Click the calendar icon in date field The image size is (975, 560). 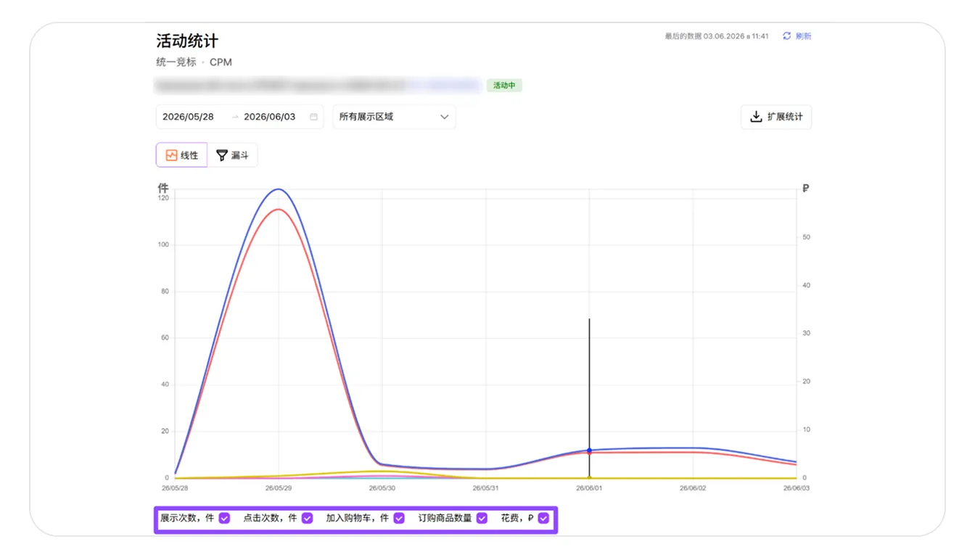point(313,117)
